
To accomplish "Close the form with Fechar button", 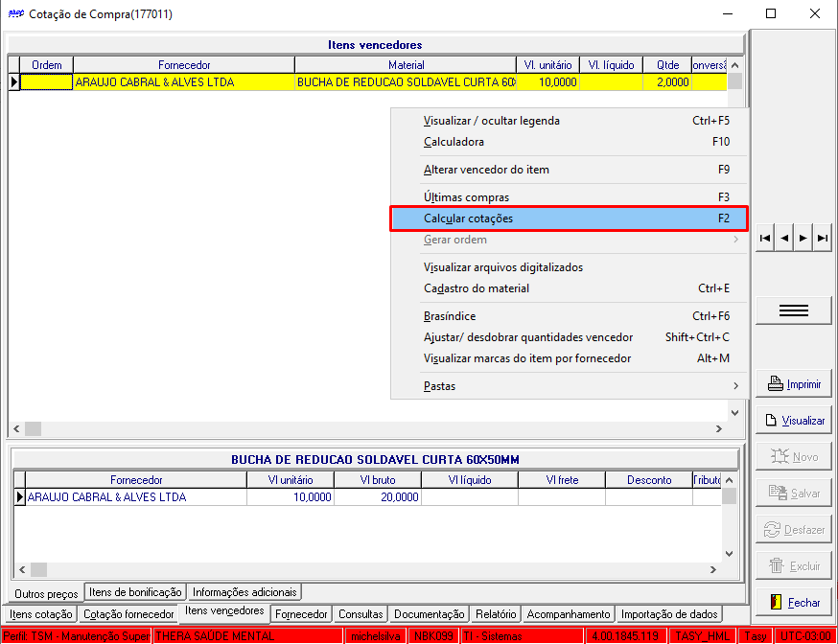I will click(794, 603).
